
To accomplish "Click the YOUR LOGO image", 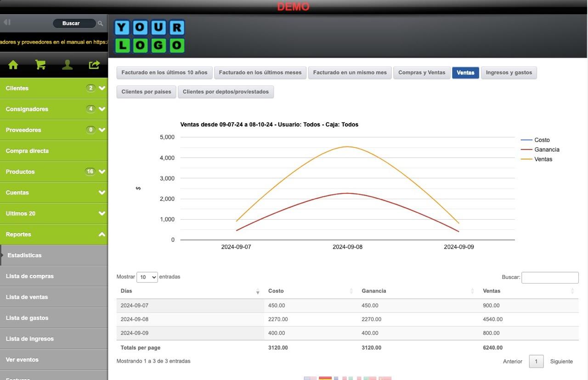I will pyautogui.click(x=149, y=36).
